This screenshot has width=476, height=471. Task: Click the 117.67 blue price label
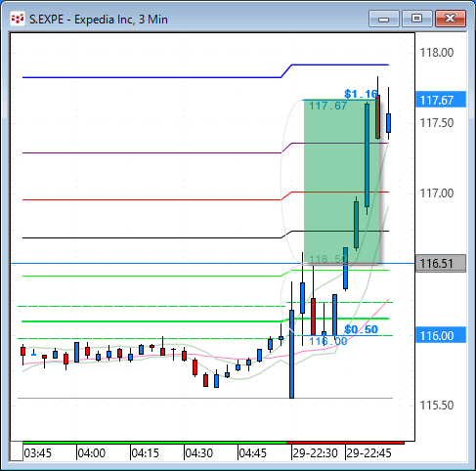click(441, 100)
